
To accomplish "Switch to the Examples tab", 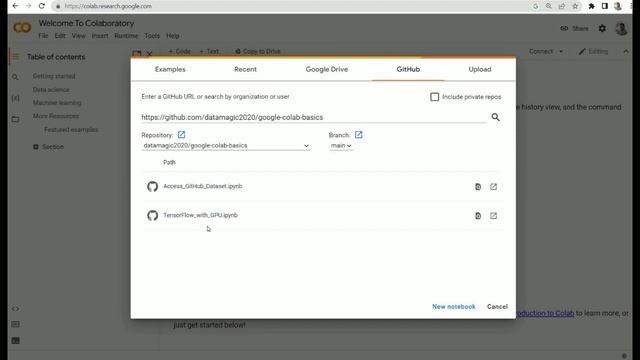I will 170,69.
